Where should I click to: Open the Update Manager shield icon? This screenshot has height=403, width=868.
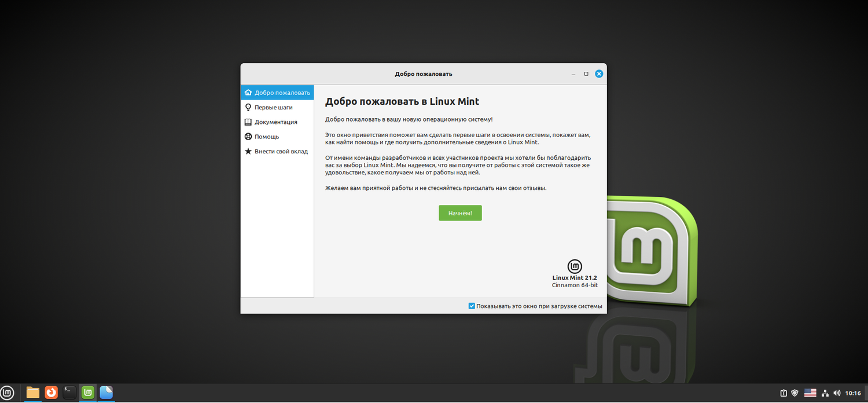[795, 393]
